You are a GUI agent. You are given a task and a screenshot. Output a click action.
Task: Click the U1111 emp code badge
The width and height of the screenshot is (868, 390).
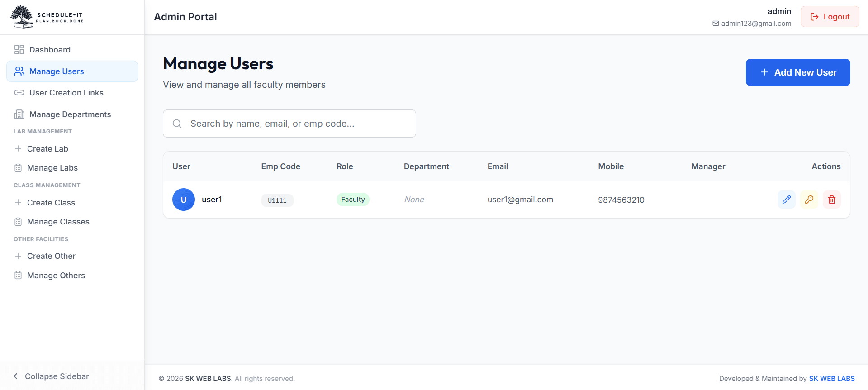click(277, 200)
